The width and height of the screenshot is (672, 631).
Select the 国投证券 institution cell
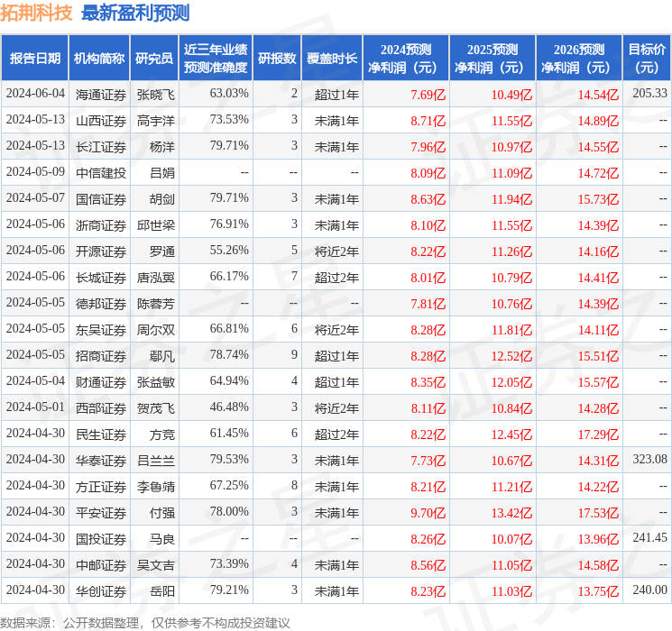click(101, 539)
